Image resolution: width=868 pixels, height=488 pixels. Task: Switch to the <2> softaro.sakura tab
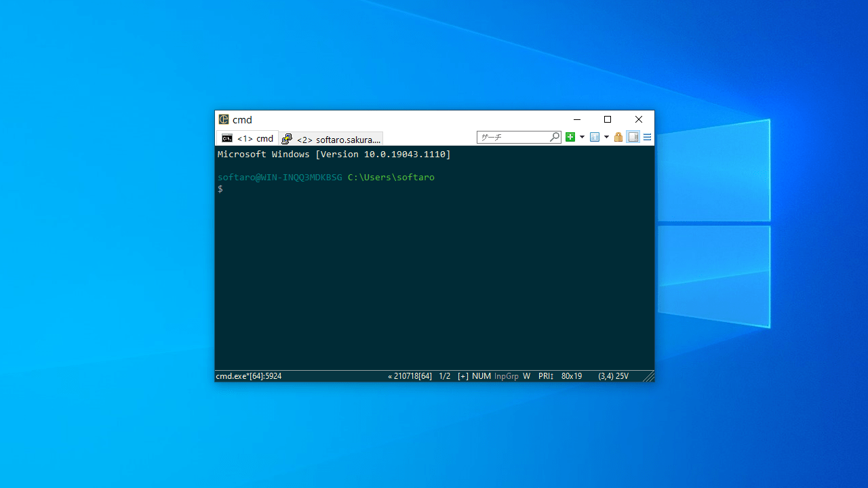coord(332,139)
